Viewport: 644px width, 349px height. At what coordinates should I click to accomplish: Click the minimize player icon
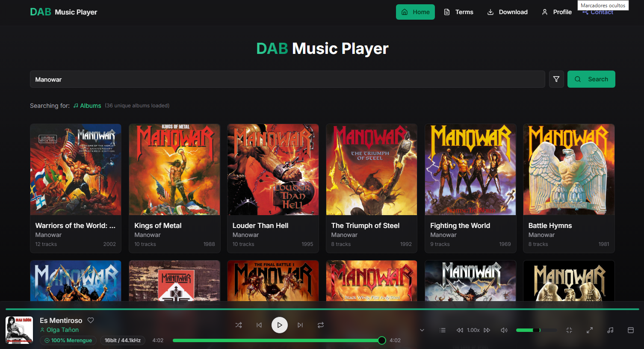569,330
